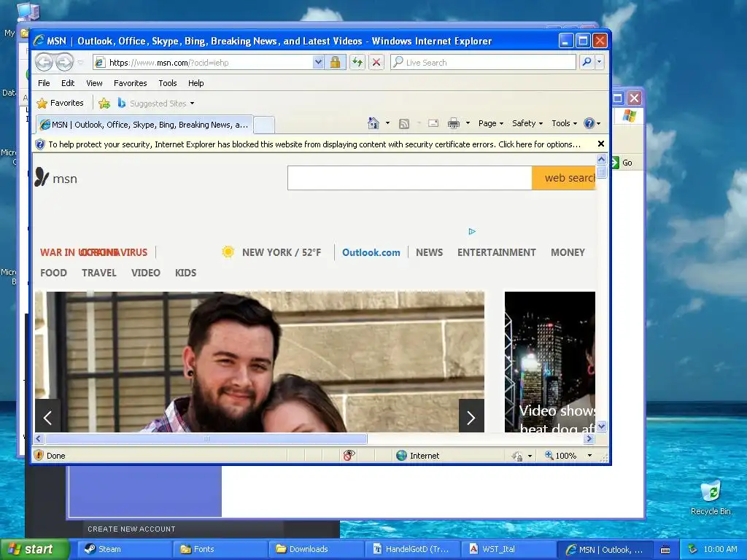Click the Print icon

pos(454,123)
